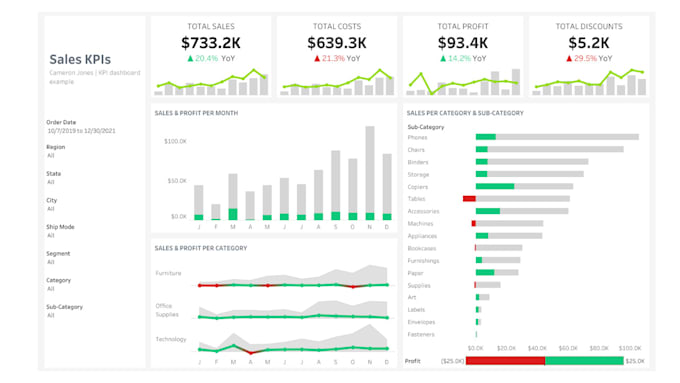The height and width of the screenshot is (383, 680).
Task: Click the red 29.5% YoY indicator
Action: 589,58
